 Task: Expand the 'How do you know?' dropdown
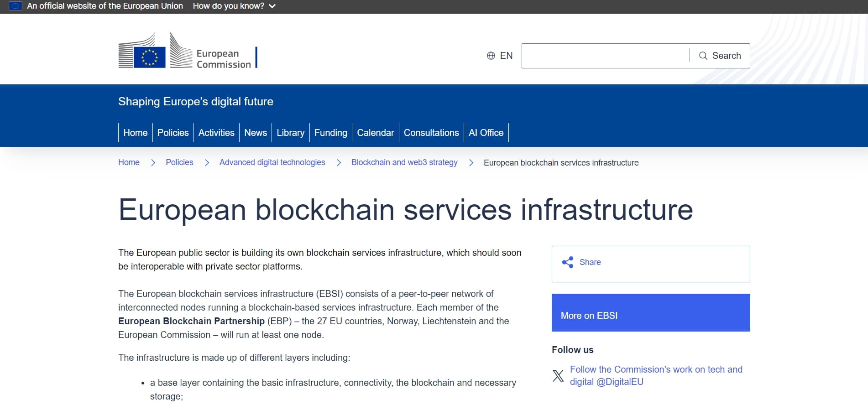[234, 6]
